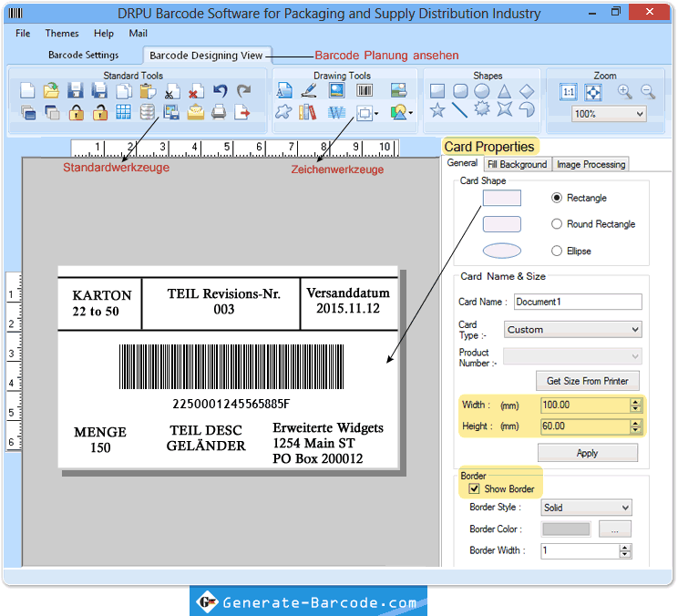Click the Paste clipboard icon
678x616 pixels.
click(x=148, y=91)
